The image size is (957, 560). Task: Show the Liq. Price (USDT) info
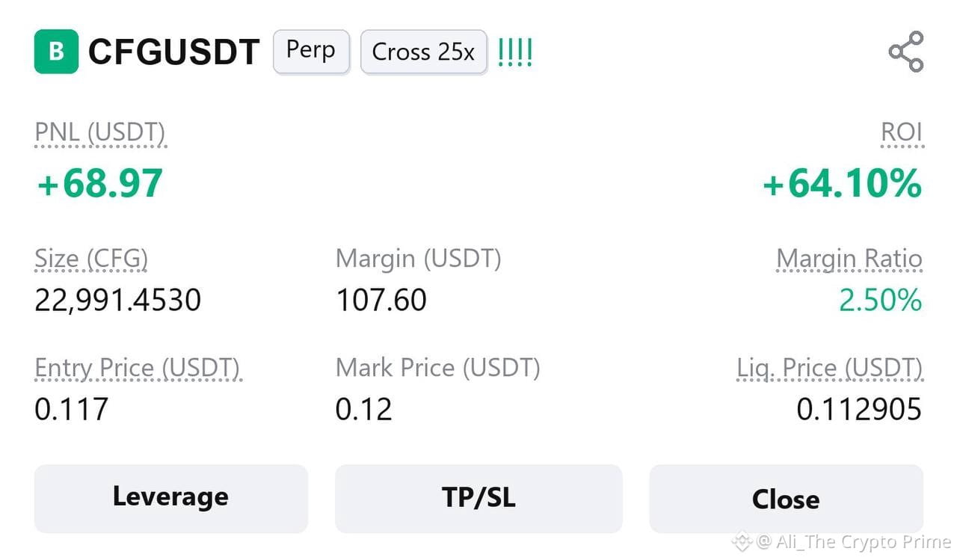tap(830, 369)
